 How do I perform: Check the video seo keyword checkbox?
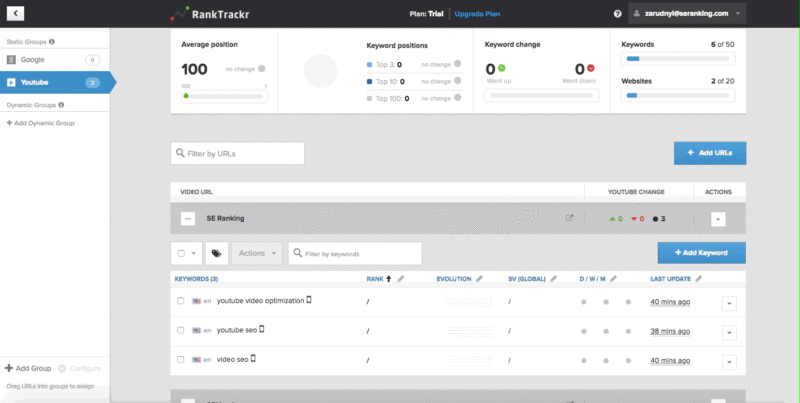(x=181, y=358)
